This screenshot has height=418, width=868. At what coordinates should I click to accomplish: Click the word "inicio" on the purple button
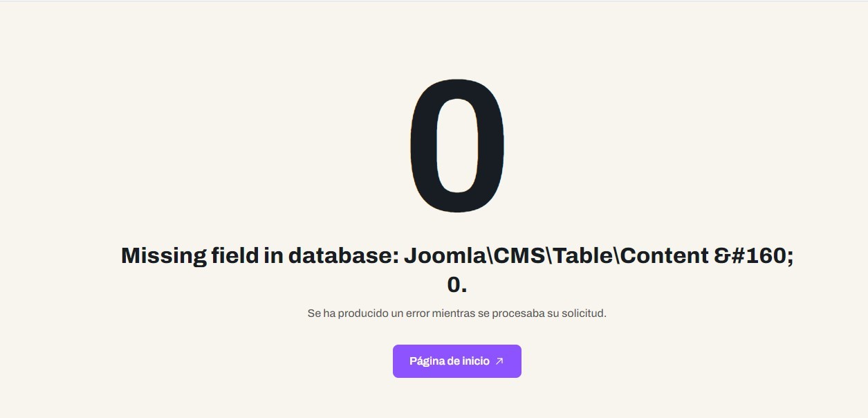point(476,361)
